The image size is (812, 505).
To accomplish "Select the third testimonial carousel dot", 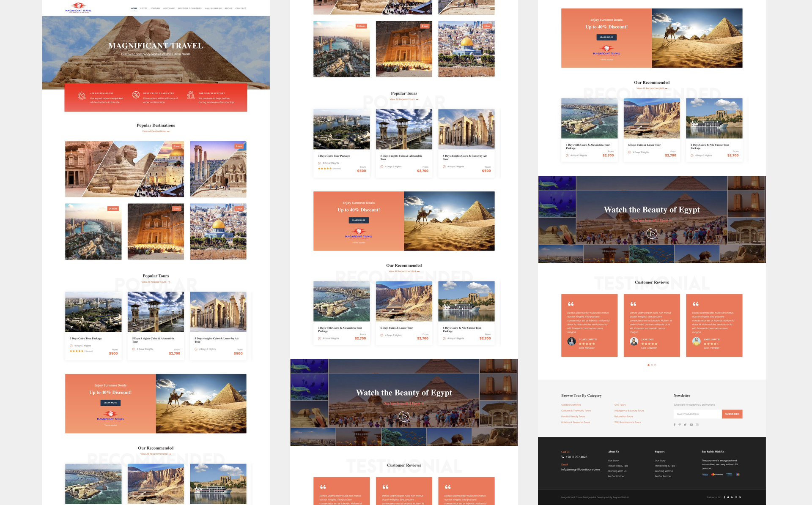I will coord(656,365).
